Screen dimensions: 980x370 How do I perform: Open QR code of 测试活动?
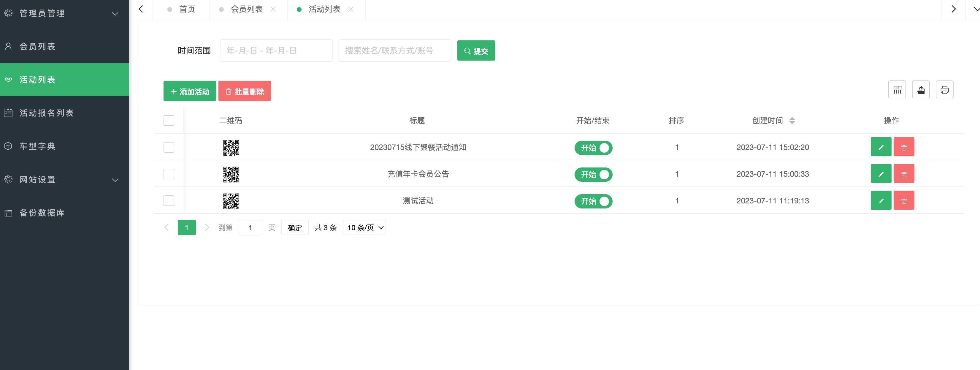click(x=231, y=201)
